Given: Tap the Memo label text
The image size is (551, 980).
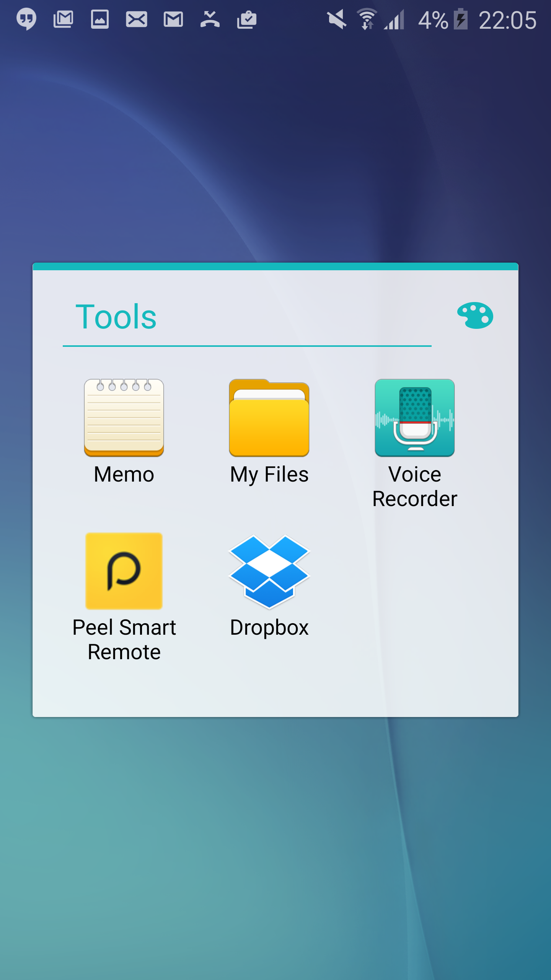Looking at the screenshot, I should (x=124, y=474).
